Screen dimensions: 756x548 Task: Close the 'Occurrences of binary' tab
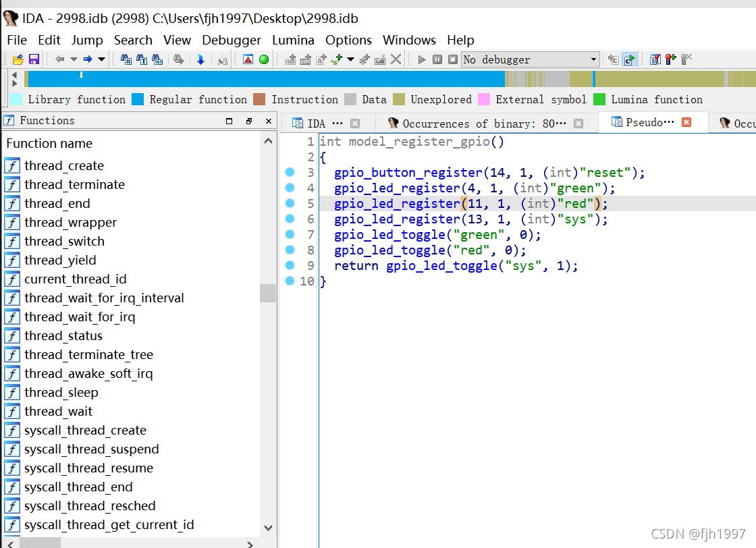click(578, 124)
